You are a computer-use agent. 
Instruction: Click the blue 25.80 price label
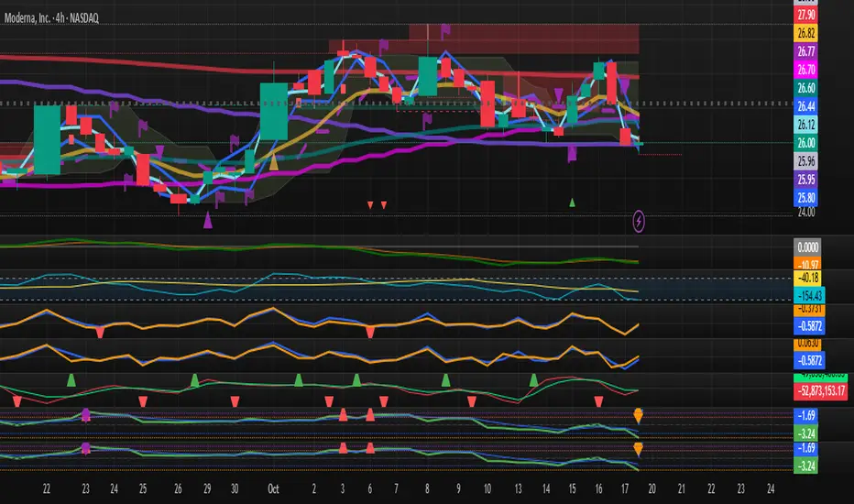click(x=806, y=198)
